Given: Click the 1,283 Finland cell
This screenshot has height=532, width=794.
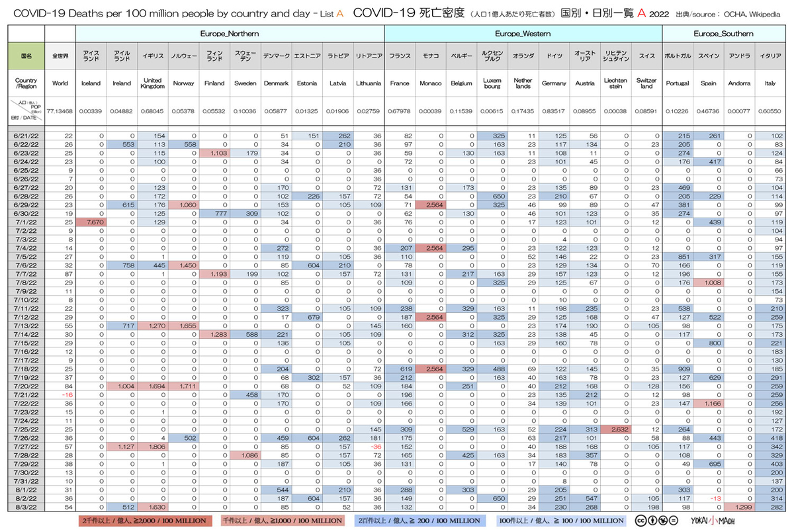Looking at the screenshot, I should (x=214, y=335).
